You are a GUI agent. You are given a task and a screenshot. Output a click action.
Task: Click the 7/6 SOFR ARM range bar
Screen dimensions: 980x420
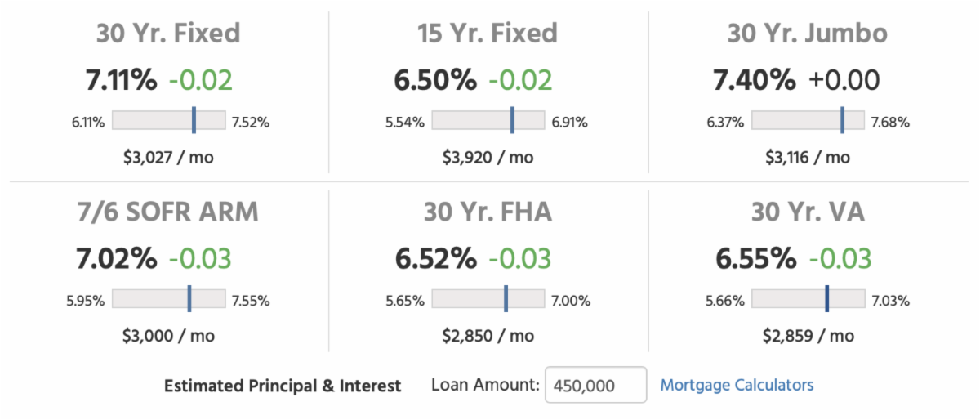click(x=168, y=299)
